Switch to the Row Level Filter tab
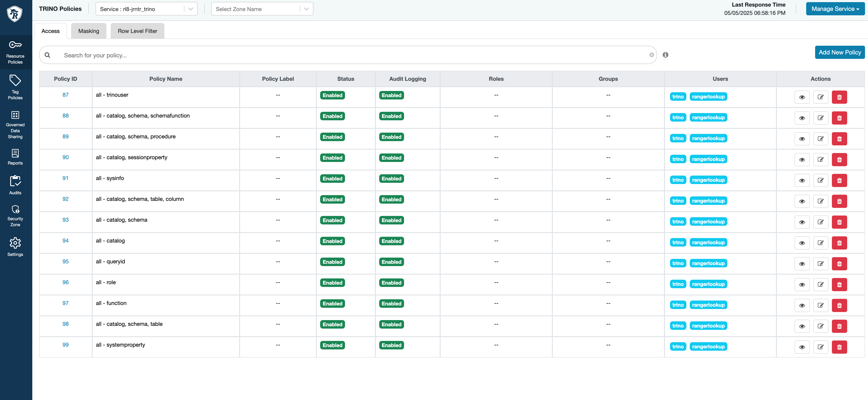This screenshot has height=400, width=868. coord(137,31)
